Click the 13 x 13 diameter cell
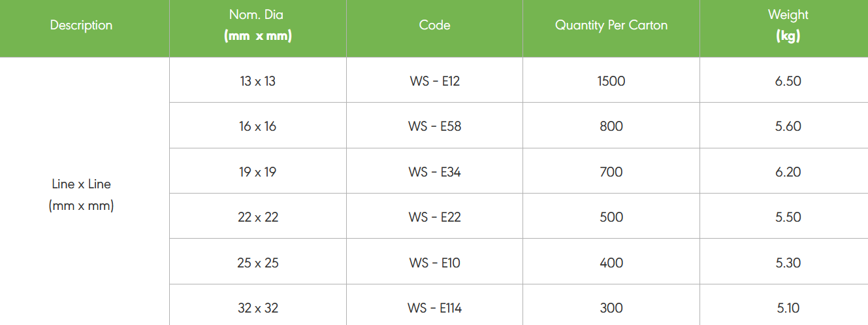Image resolution: width=868 pixels, height=325 pixels. pos(257,81)
